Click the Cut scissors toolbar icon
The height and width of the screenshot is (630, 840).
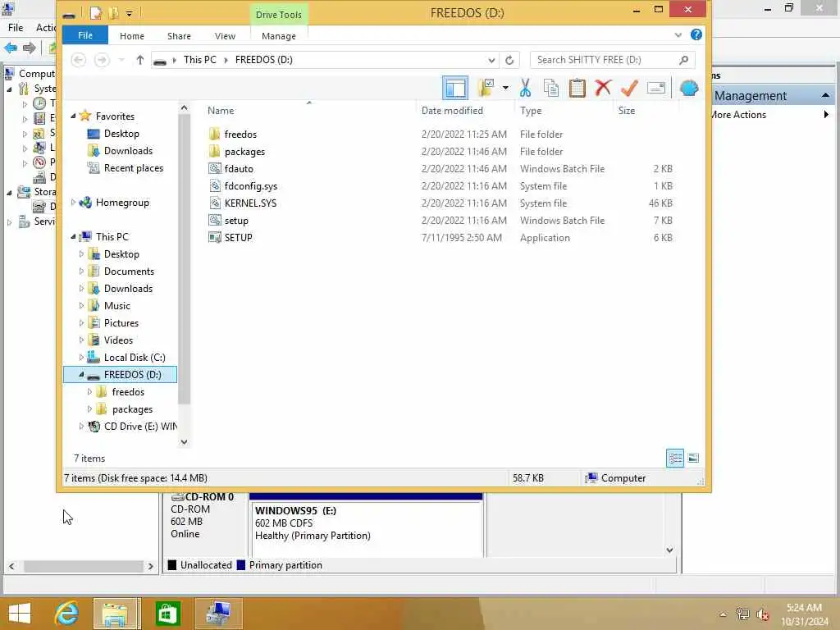[x=525, y=88]
